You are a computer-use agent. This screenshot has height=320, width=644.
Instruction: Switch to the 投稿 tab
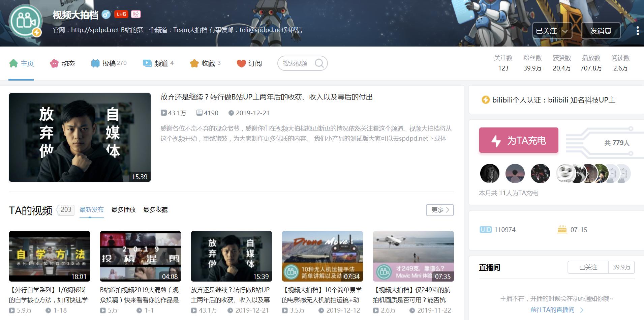[x=110, y=63]
